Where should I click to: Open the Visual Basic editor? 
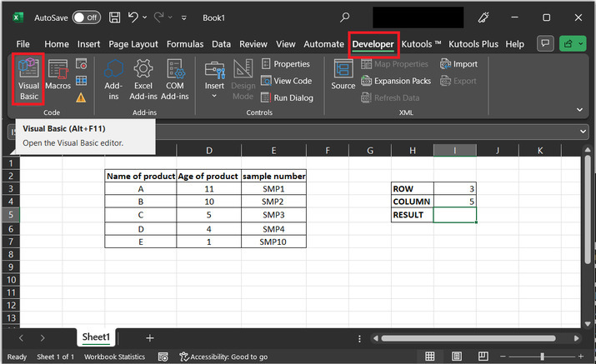coord(29,78)
